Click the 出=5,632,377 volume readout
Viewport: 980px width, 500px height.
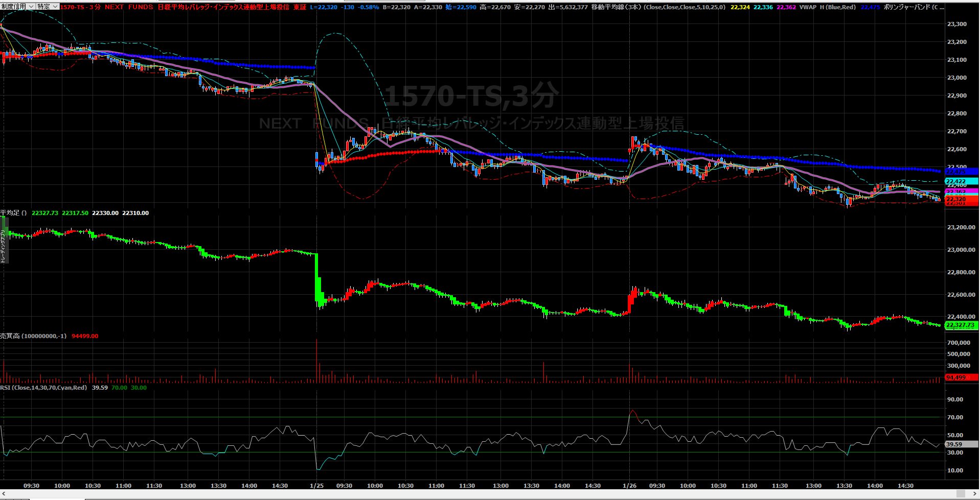pyautogui.click(x=567, y=7)
